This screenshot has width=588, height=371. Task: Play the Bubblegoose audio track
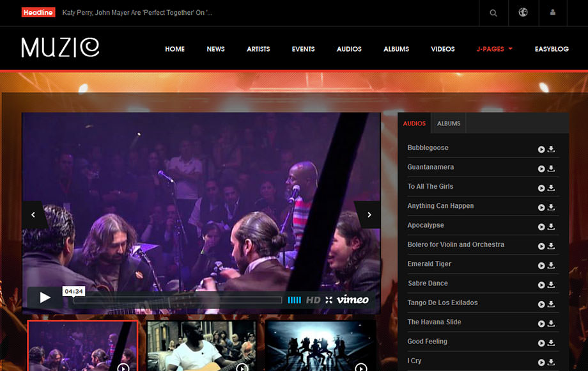pos(541,149)
